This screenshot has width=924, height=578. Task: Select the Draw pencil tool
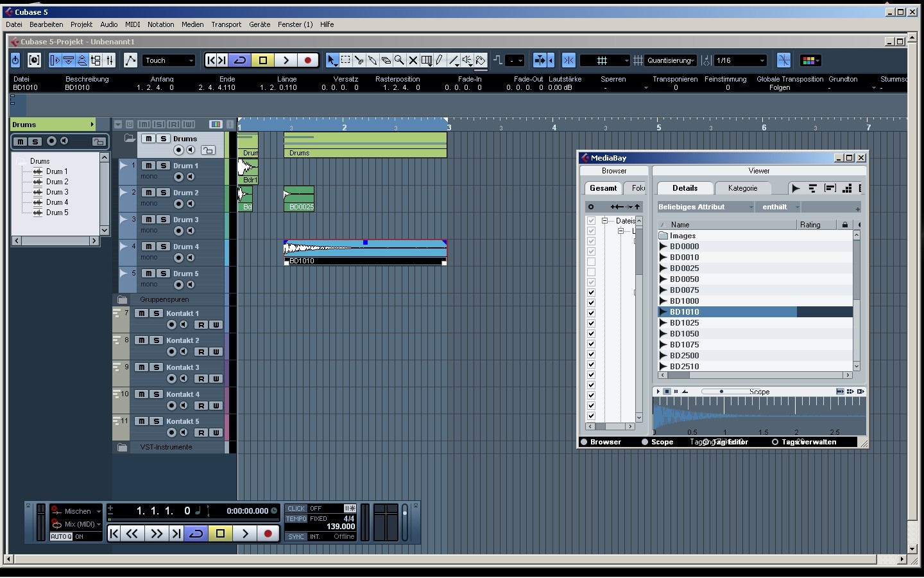click(x=440, y=60)
